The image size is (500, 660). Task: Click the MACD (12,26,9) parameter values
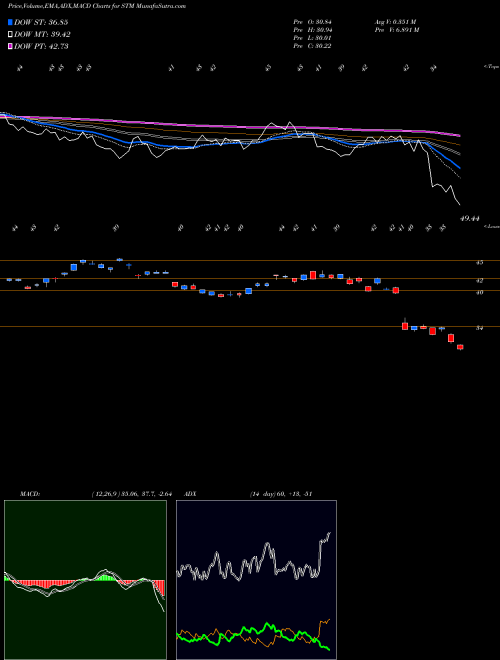(x=131, y=494)
